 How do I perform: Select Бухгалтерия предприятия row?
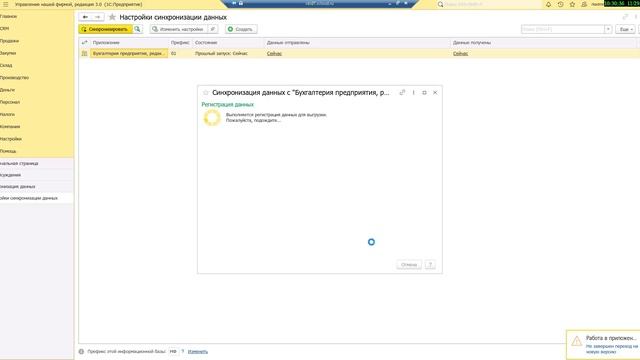click(x=129, y=53)
